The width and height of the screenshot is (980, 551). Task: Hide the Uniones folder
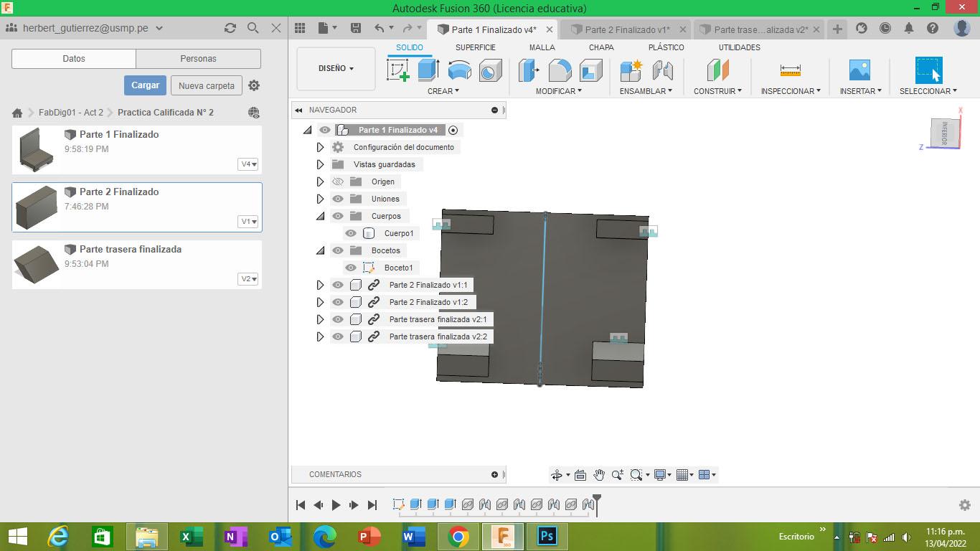pos(338,199)
